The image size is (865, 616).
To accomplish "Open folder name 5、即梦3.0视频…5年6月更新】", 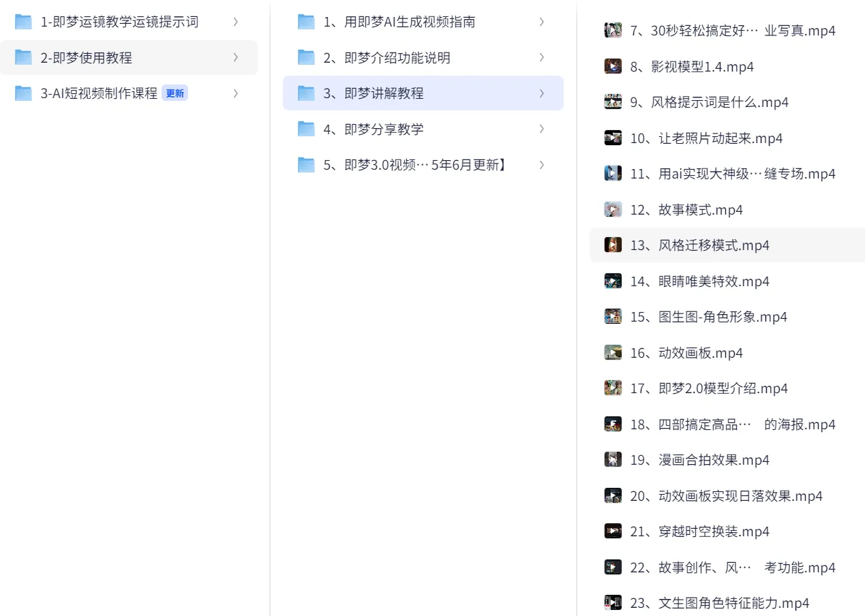I will 415,165.
